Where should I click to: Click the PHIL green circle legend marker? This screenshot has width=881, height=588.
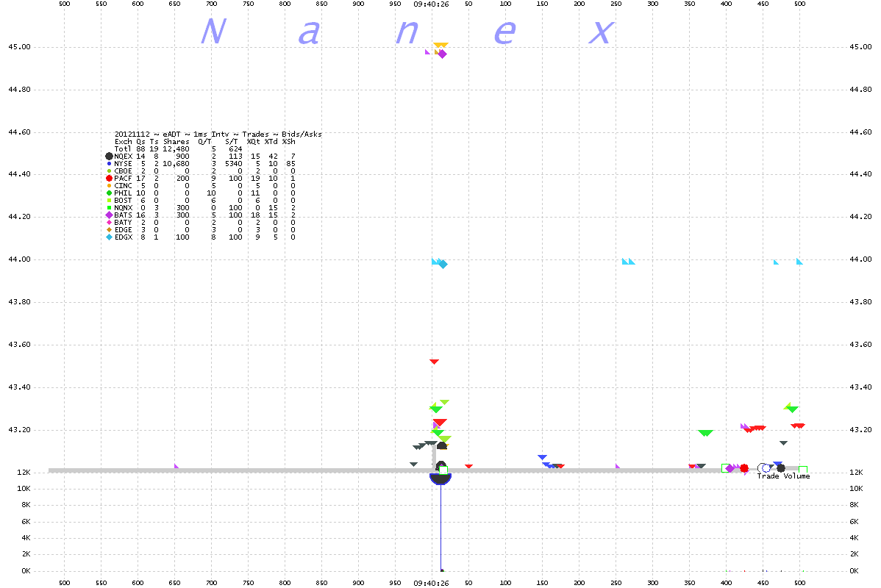click(109, 193)
